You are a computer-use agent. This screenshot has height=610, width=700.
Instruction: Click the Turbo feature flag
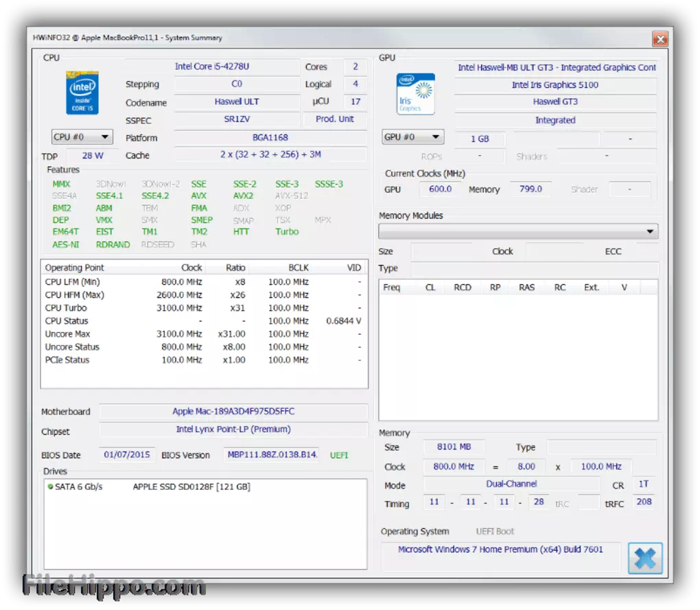point(287,232)
